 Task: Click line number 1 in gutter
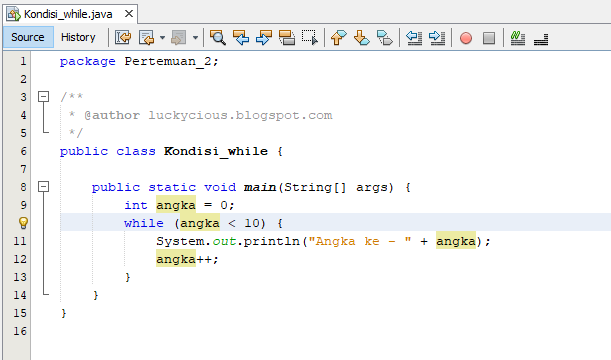pos(23,61)
